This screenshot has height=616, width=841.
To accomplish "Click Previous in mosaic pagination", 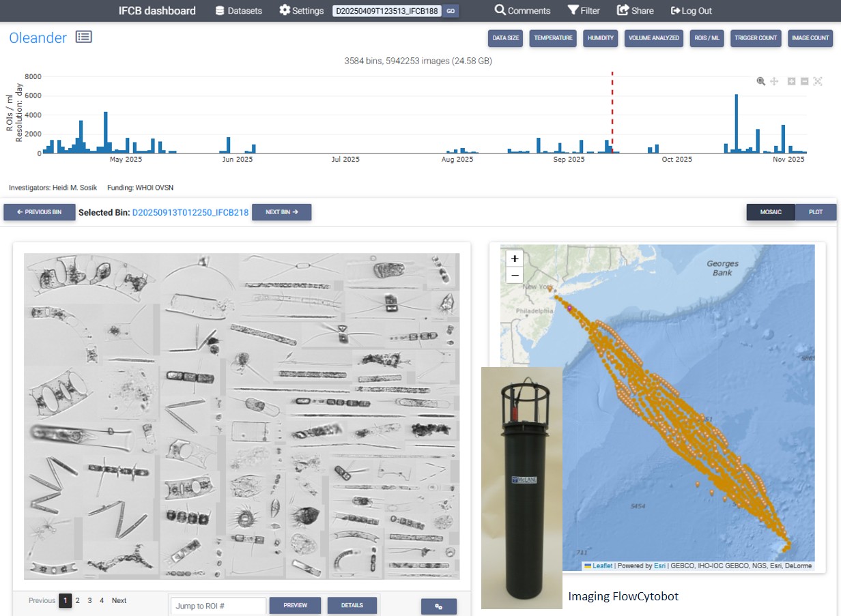I will tap(42, 600).
